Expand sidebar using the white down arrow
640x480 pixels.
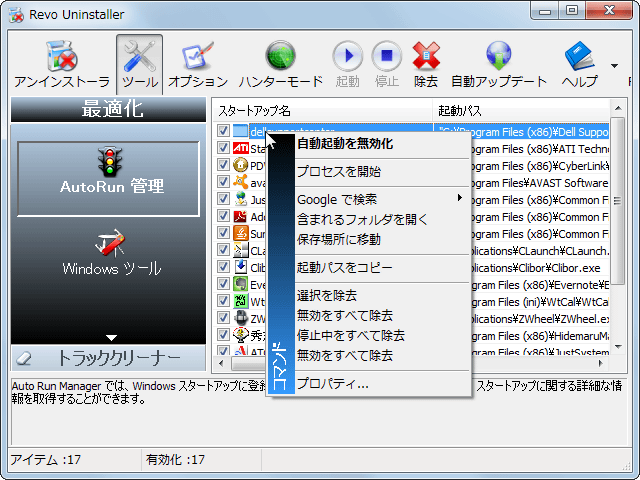pos(111,338)
